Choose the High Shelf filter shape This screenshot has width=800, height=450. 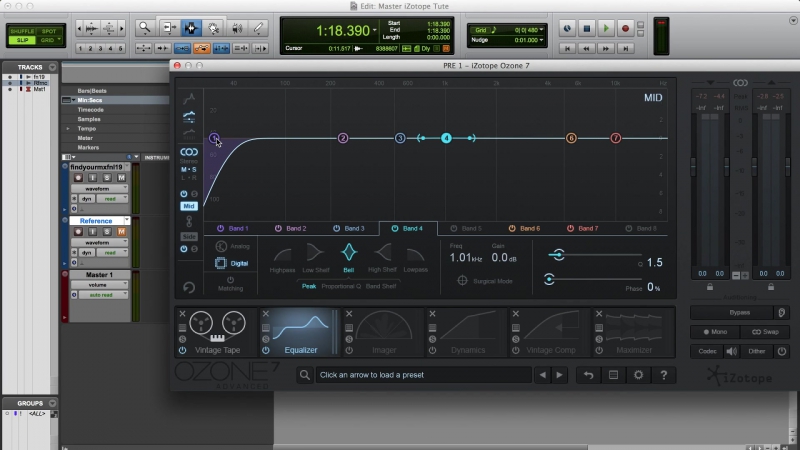coord(382,259)
